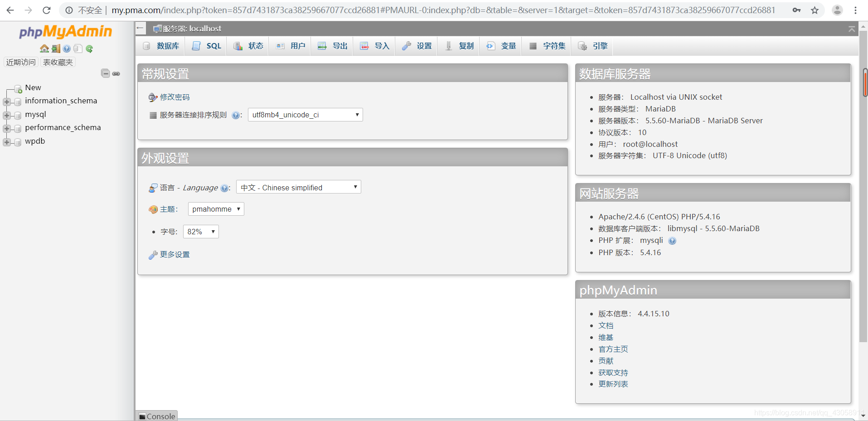Viewport: 868px width, 421px height.
Task: Click the key password icon in address bar
Action: pos(796,10)
